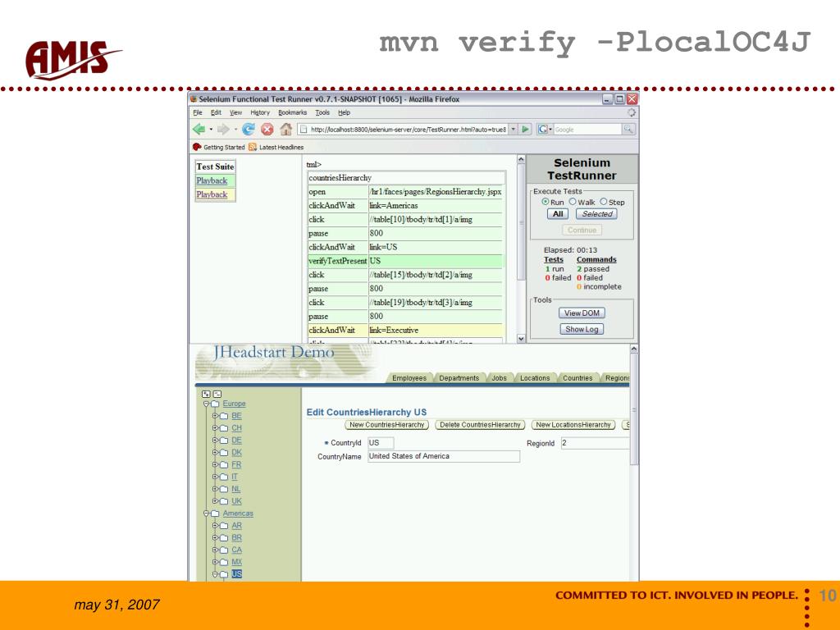Screen dimensions: 840x630
Task: Select the Walk radio button
Action: 573,202
